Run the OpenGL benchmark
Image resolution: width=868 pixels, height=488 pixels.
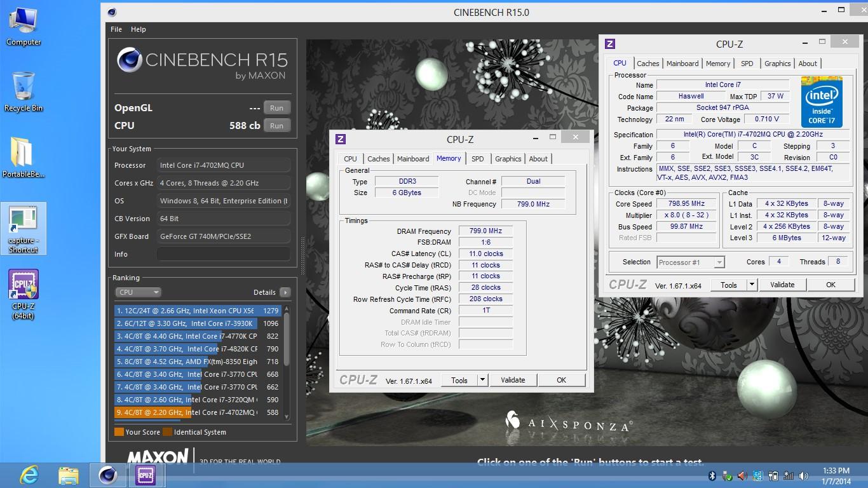276,108
